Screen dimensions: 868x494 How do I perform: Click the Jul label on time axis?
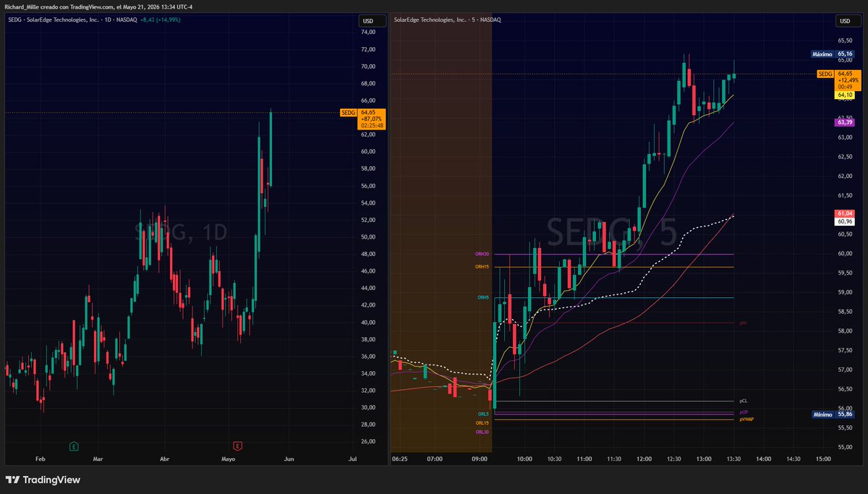point(352,459)
